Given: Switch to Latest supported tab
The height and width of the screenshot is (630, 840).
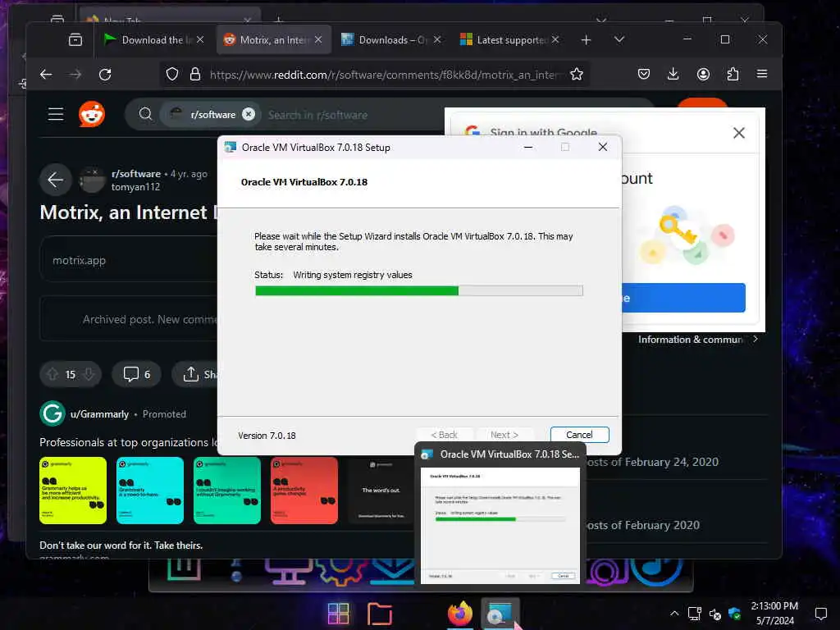Looking at the screenshot, I should [x=509, y=39].
